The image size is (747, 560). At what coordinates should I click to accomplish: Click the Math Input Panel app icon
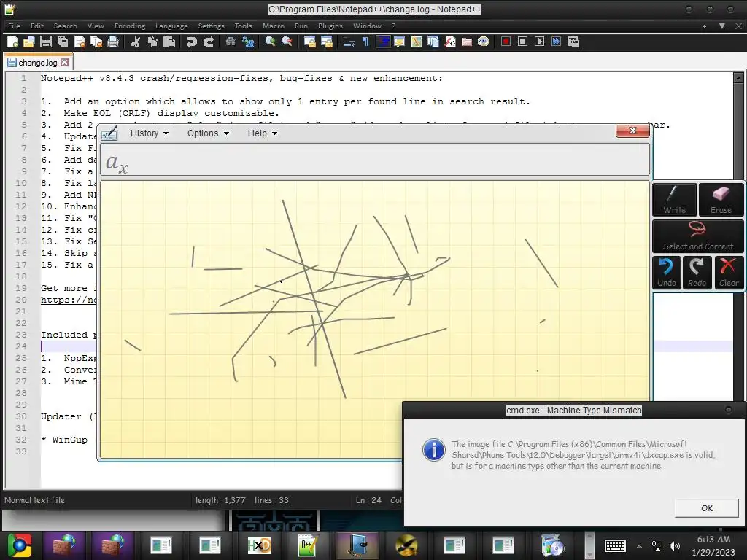click(109, 133)
